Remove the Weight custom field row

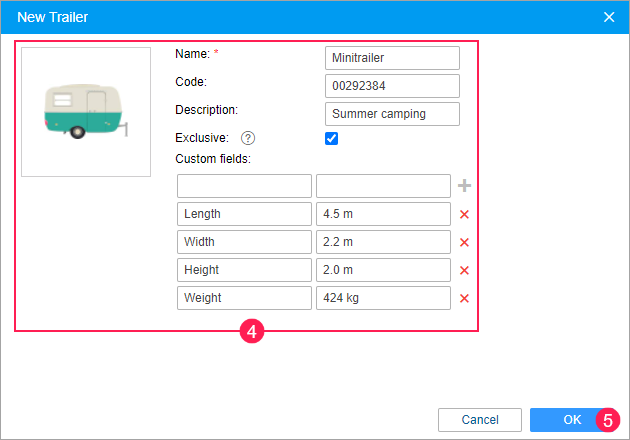(x=464, y=298)
